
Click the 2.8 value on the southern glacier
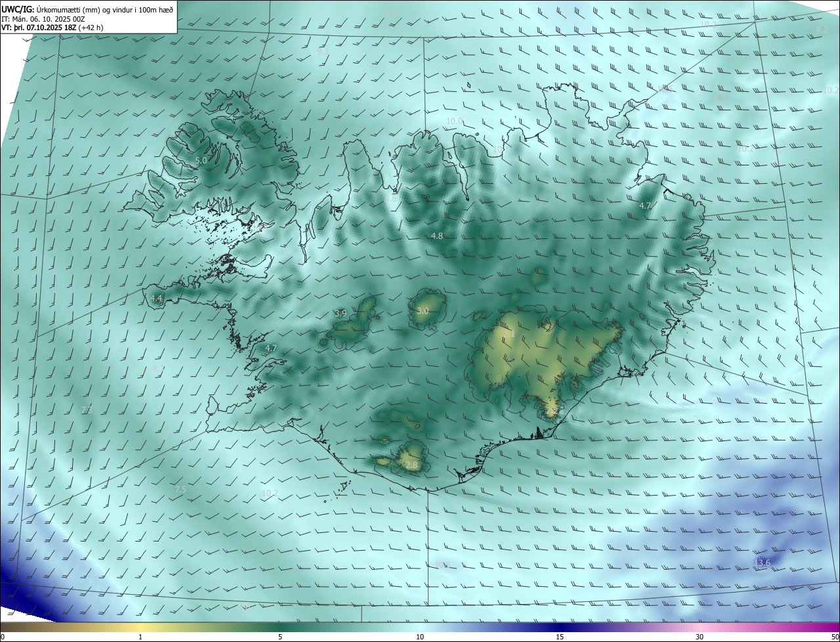coord(411,465)
